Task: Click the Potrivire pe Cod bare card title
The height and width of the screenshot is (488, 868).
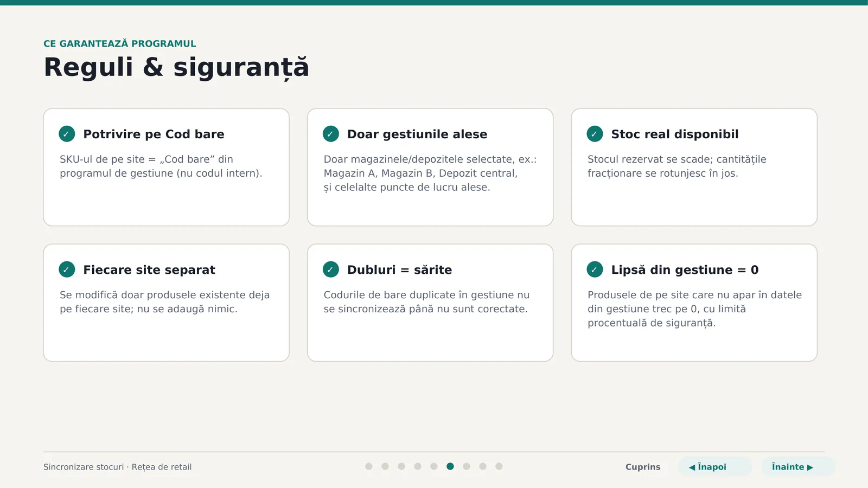Action: (154, 134)
